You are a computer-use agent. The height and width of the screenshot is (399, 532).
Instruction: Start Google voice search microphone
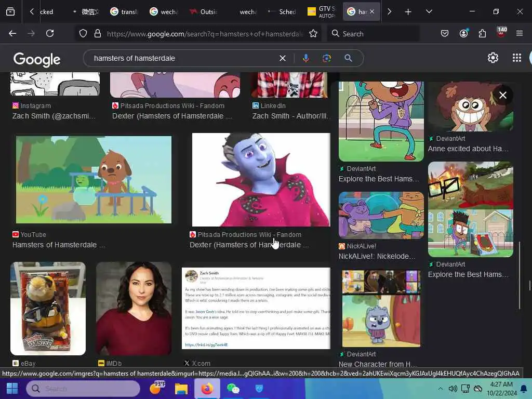click(305, 58)
